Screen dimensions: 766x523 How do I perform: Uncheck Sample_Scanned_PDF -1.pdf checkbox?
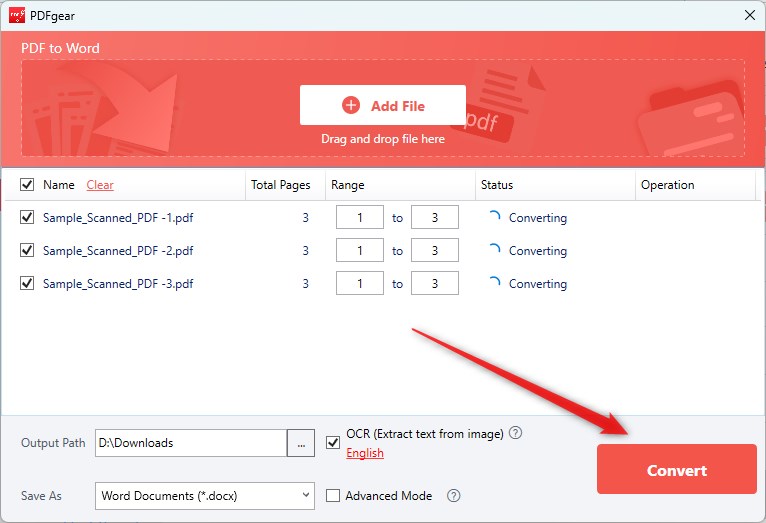click(x=27, y=217)
